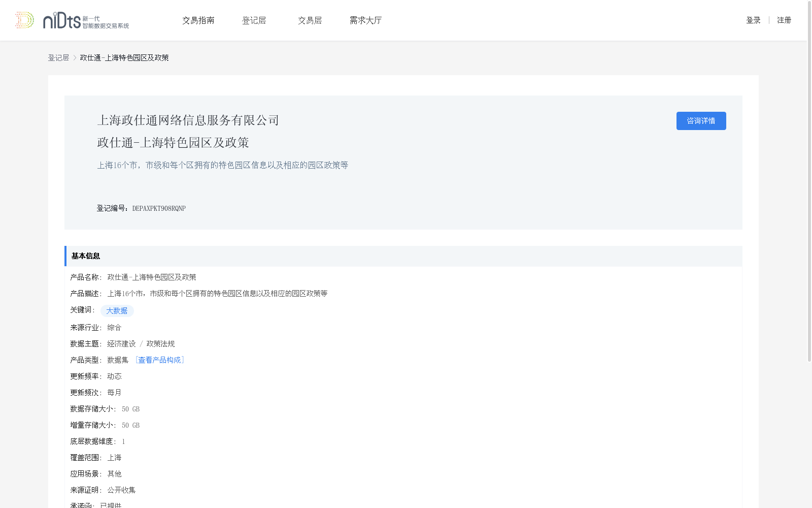Open the 交易指南 menu
This screenshot has height=508, width=812.
[198, 20]
